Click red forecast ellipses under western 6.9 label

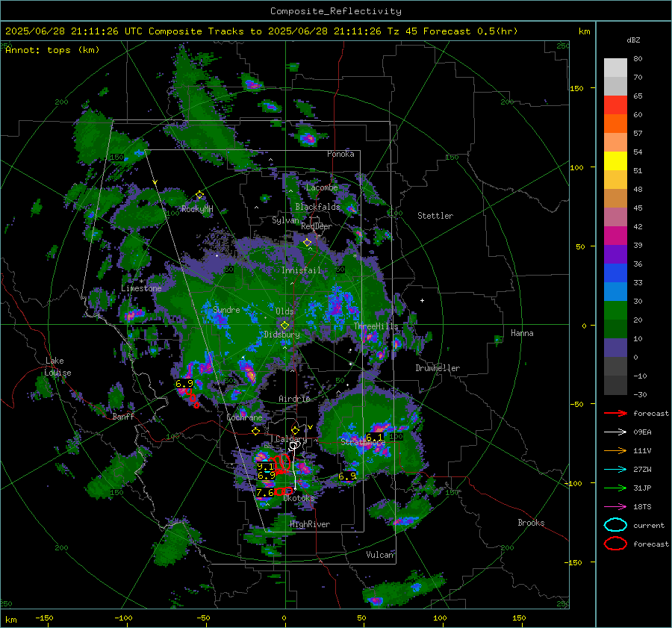coord(192,397)
